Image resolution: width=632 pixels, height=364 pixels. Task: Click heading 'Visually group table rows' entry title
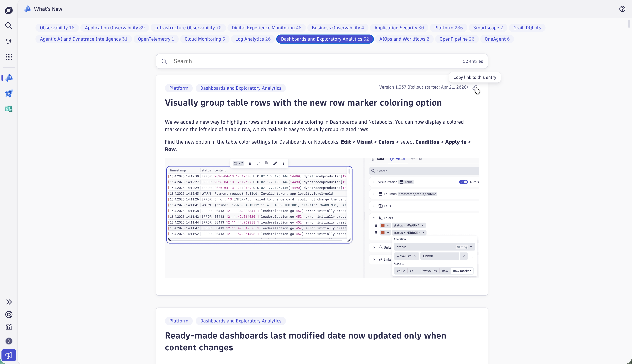[x=303, y=102]
